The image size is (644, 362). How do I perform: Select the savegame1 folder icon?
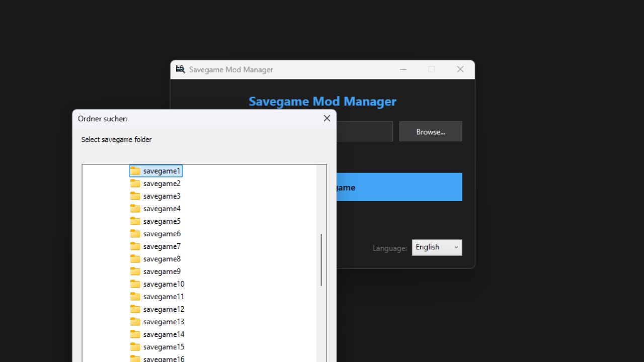pos(135,170)
